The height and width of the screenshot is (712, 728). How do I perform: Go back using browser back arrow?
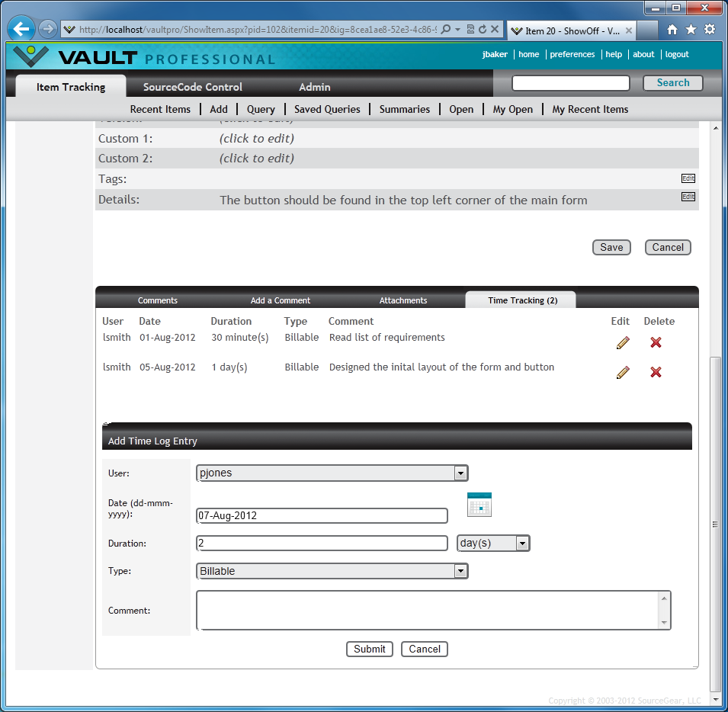[22, 30]
